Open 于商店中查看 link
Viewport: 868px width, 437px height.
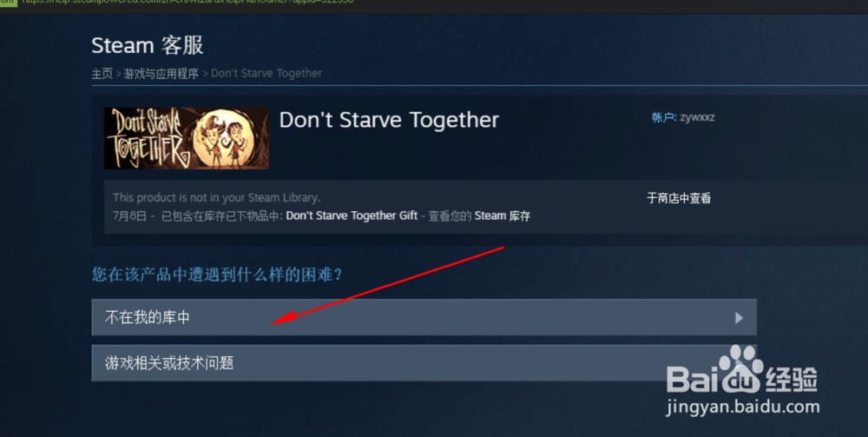click(x=679, y=198)
